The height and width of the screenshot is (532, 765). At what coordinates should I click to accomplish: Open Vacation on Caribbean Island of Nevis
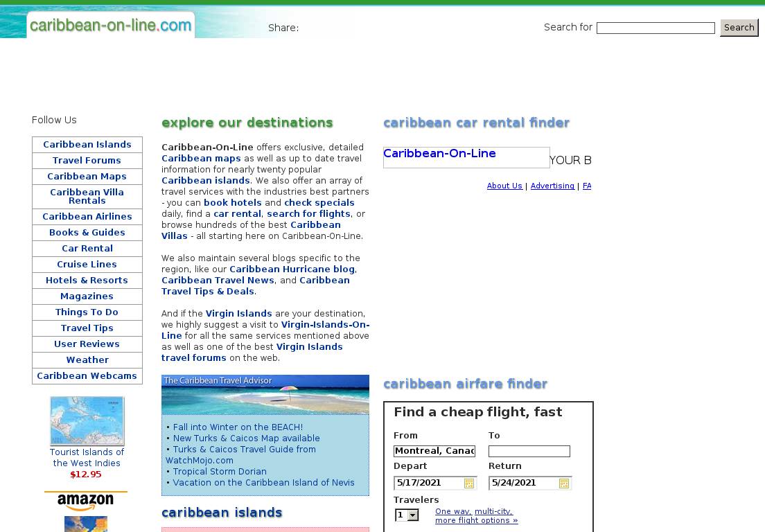point(263,483)
